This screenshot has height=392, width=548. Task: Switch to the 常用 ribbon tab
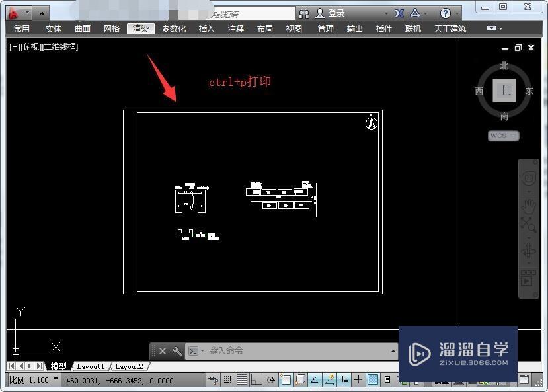point(22,28)
